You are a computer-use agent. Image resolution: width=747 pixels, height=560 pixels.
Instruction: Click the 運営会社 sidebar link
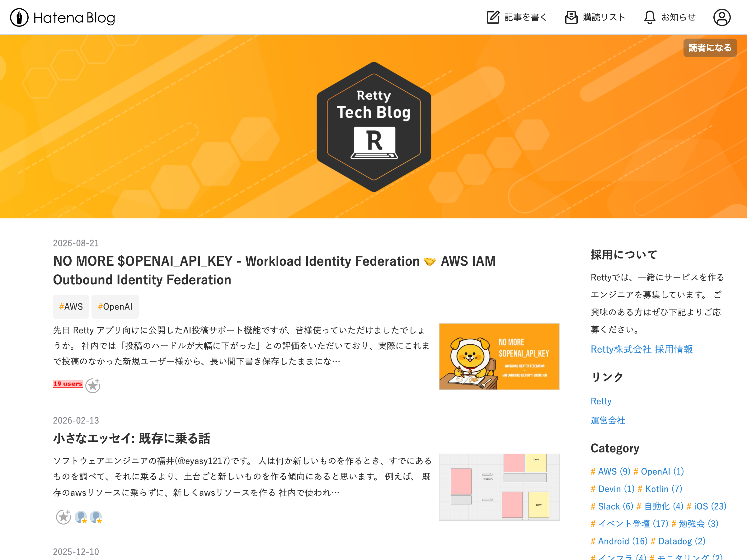point(608,420)
